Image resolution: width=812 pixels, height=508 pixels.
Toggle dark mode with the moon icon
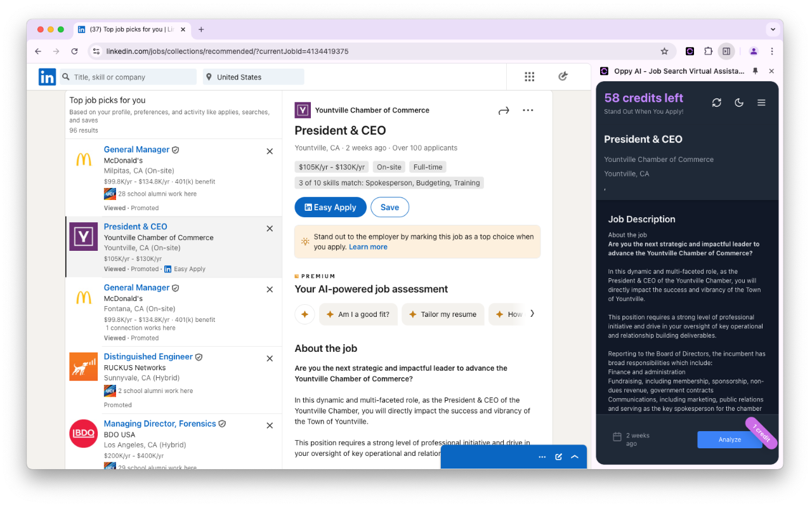(739, 102)
